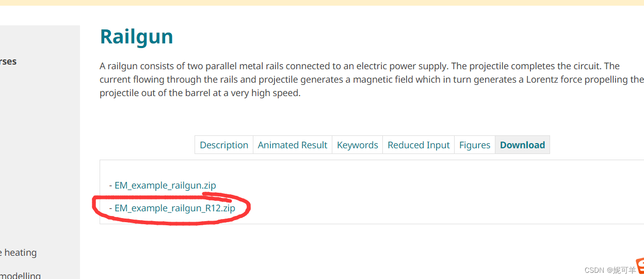The height and width of the screenshot is (279, 644).
Task: Download EM_example_railgun.zip file
Action: (165, 185)
